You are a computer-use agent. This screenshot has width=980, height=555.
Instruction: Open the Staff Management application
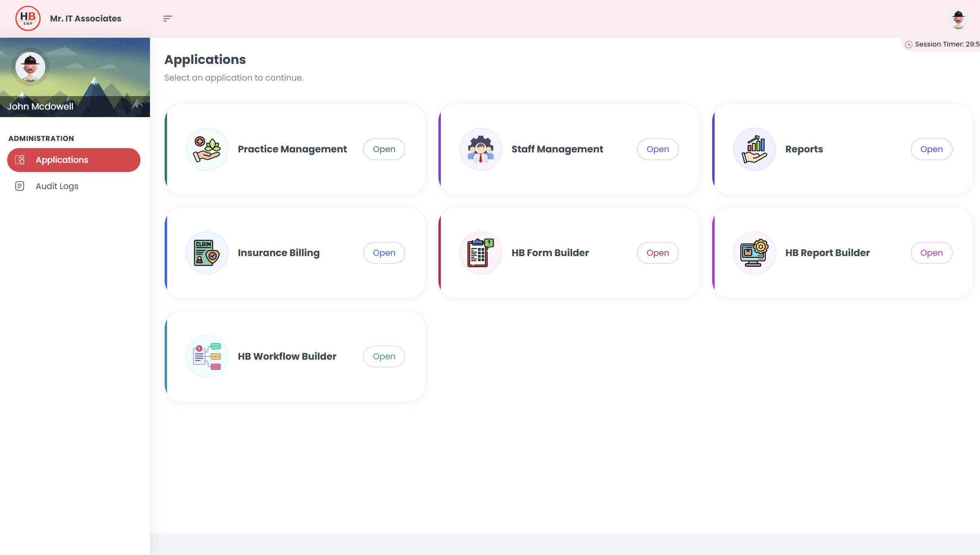[x=658, y=149]
